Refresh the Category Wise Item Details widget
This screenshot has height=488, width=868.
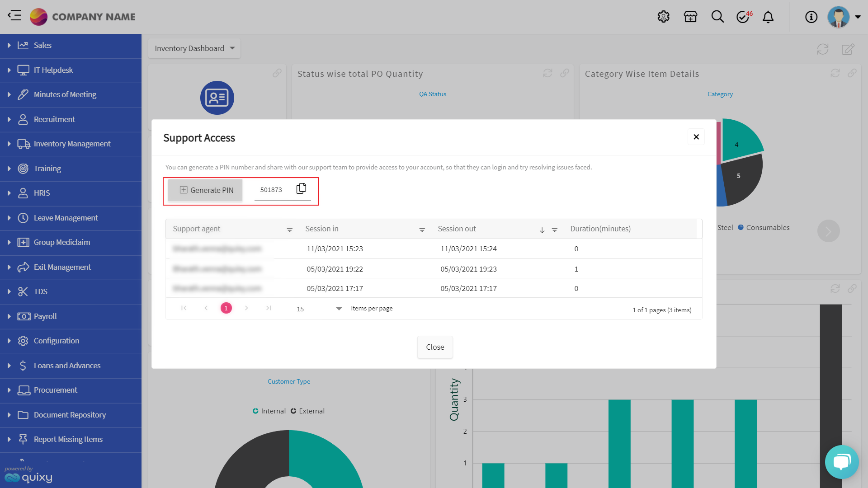point(835,73)
